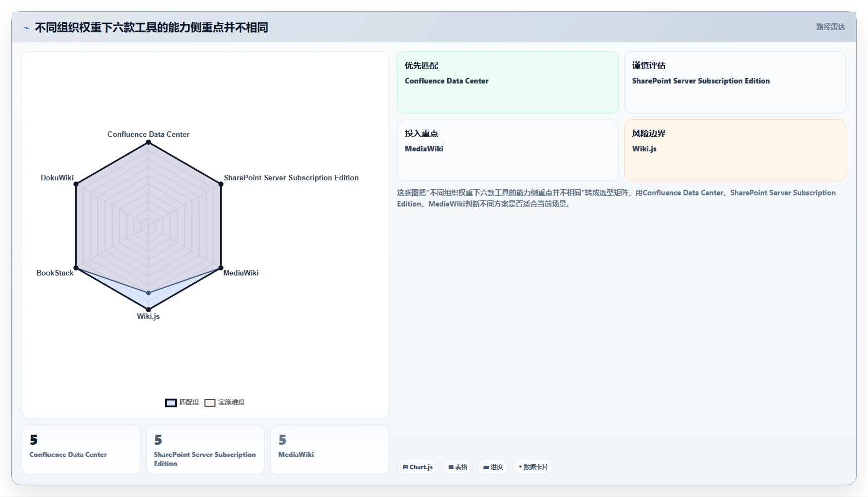The height and width of the screenshot is (497, 868).
Task: Click the radar point at the Wiki.js outer vertex
Action: (148, 309)
